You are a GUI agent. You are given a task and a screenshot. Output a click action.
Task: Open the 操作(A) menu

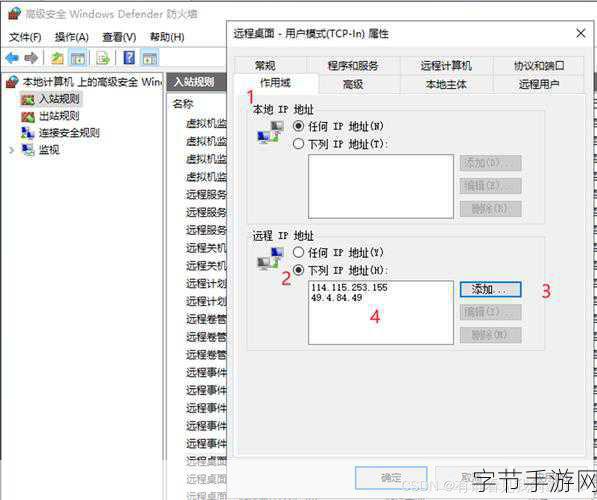[72, 37]
